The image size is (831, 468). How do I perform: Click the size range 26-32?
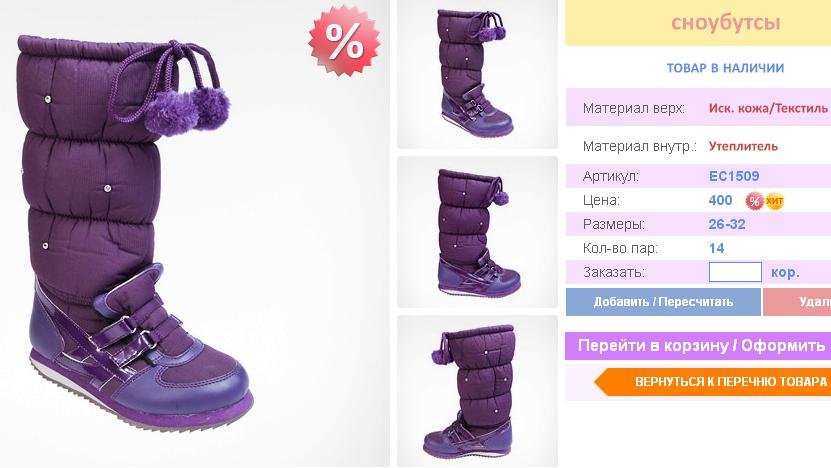coord(727,224)
